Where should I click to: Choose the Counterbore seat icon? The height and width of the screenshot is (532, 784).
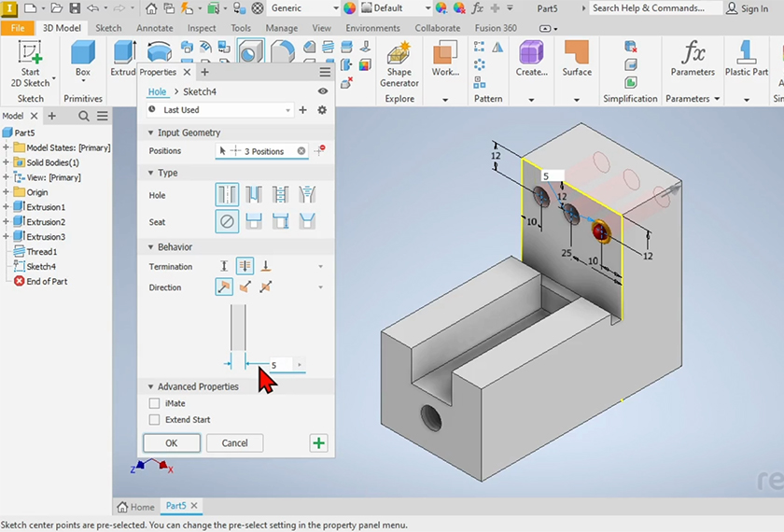(x=253, y=221)
